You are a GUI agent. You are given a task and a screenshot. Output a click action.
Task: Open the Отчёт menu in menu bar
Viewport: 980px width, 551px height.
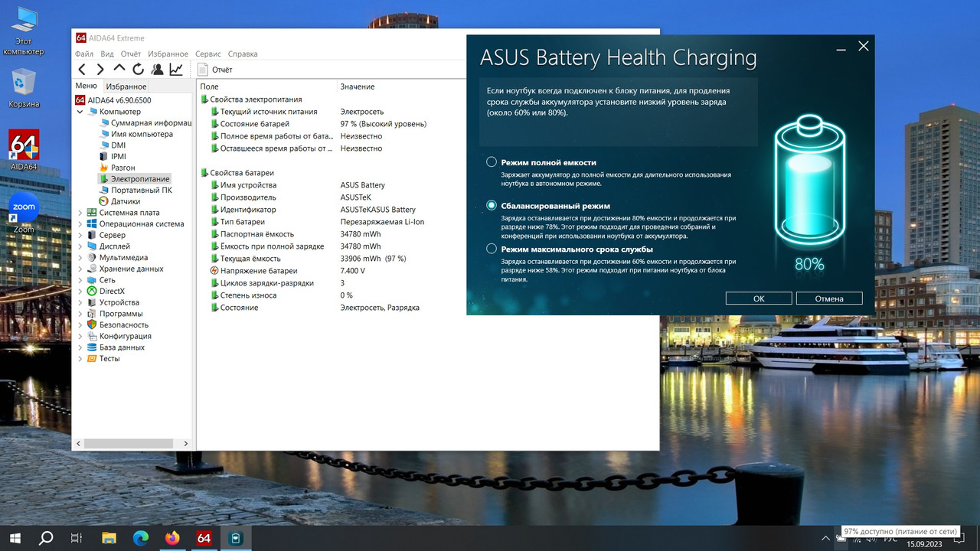pyautogui.click(x=131, y=54)
